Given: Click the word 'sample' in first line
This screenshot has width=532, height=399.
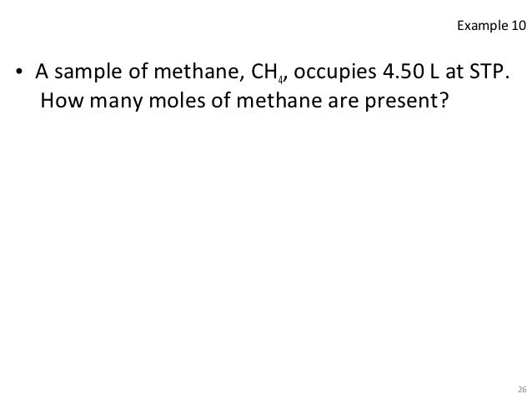Looking at the screenshot, I should point(88,72).
